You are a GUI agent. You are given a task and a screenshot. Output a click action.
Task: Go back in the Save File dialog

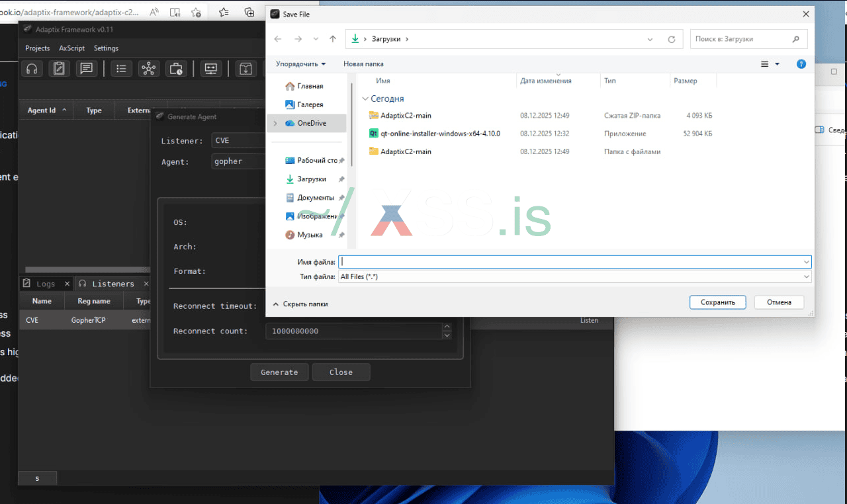(278, 39)
